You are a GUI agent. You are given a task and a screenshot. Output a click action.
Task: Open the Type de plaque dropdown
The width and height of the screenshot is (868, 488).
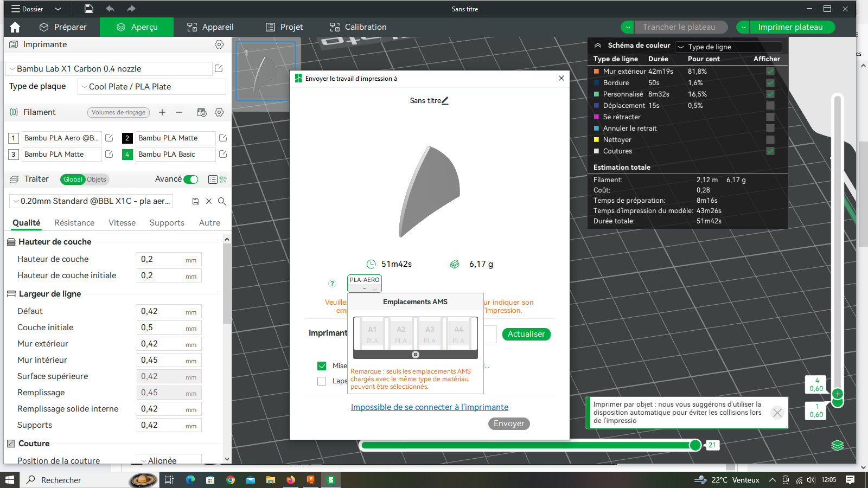pos(152,87)
